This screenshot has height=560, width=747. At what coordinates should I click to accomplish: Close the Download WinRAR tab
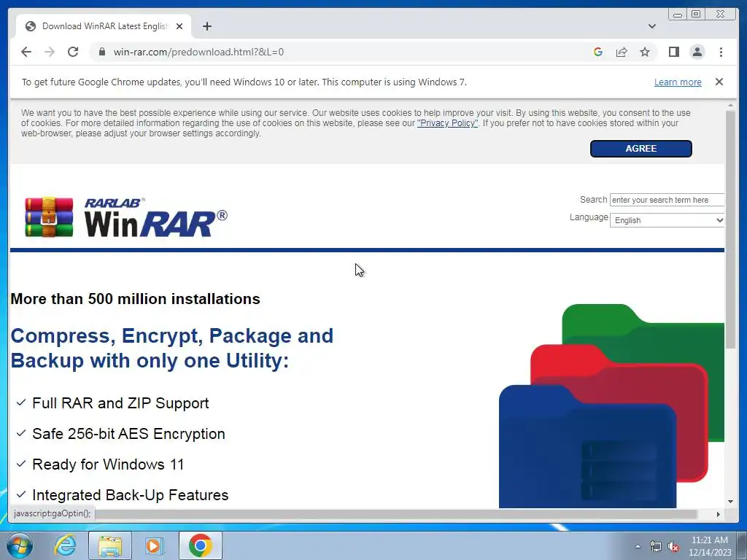click(179, 26)
